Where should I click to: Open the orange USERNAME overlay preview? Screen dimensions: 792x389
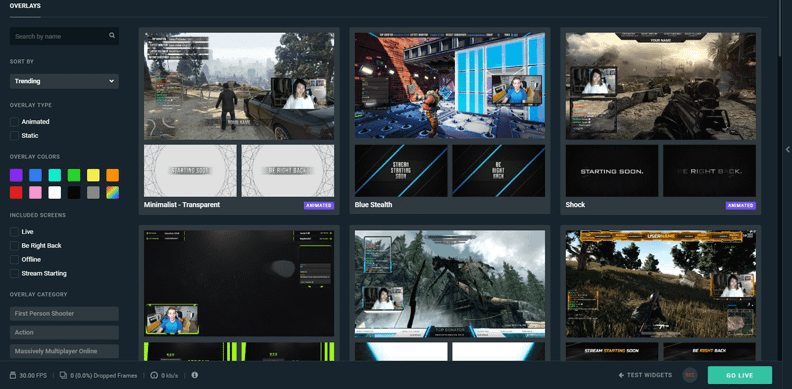pyautogui.click(x=661, y=283)
